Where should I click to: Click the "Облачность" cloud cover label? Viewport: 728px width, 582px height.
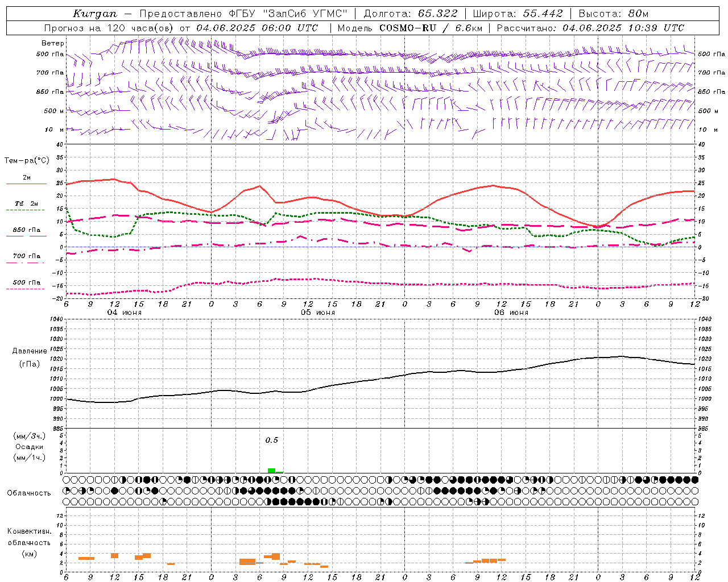click(29, 493)
